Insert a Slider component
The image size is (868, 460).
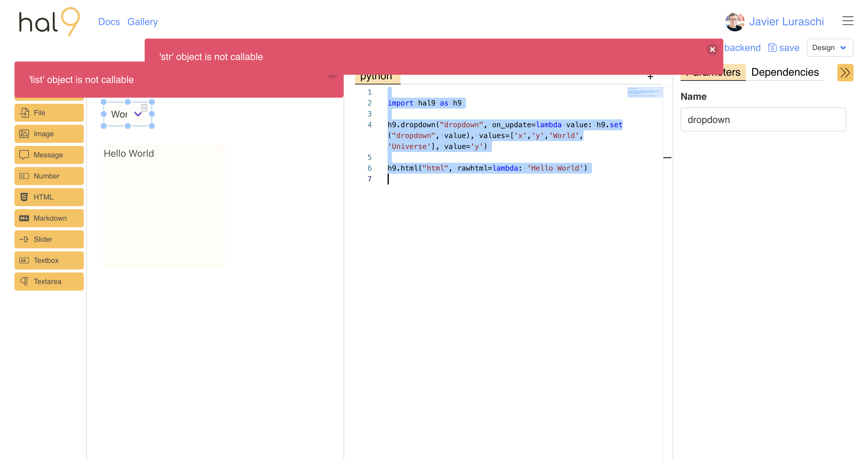pos(49,239)
